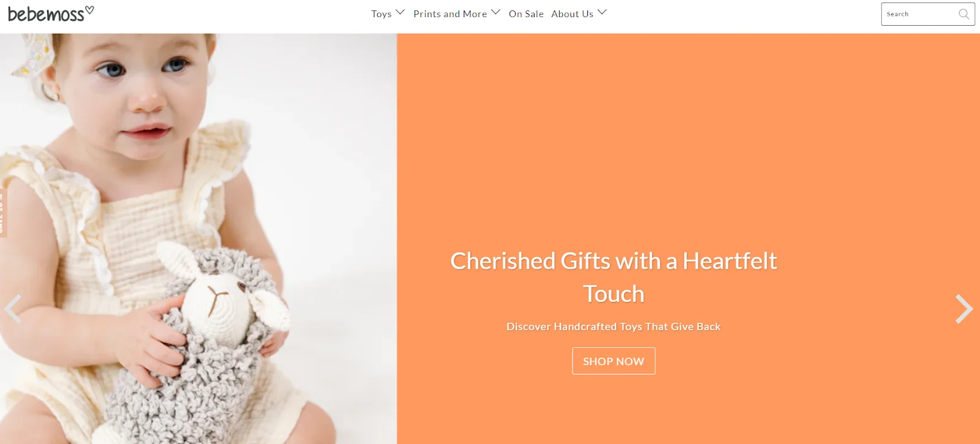Screen dimensions: 980x444
Task: Click the SHOP NOW button
Action: tap(614, 361)
